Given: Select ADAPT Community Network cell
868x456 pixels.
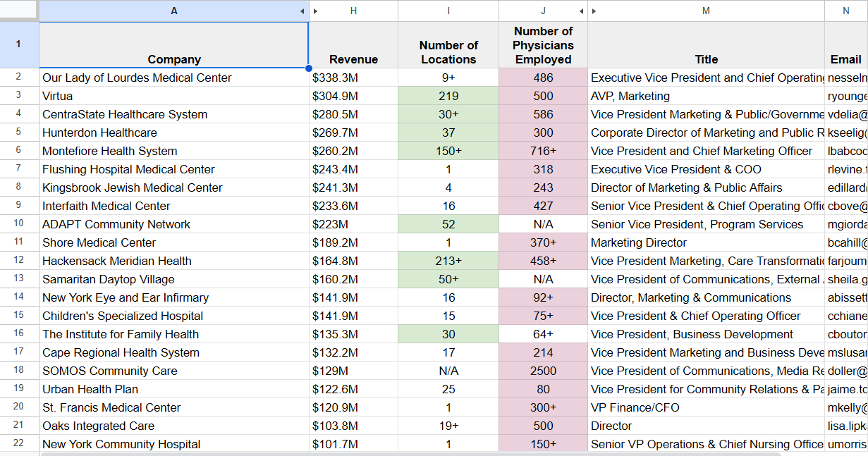Looking at the screenshot, I should tap(174, 224).
